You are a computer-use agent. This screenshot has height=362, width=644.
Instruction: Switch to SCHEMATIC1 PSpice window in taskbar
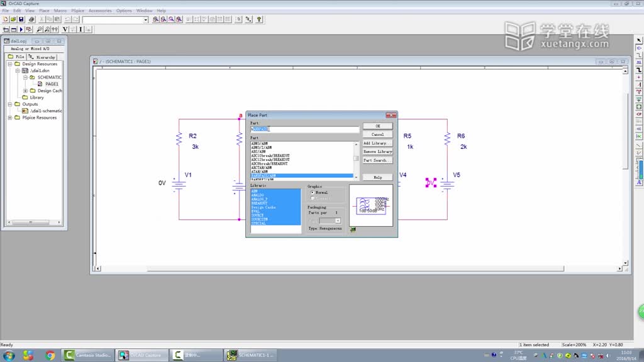(x=250, y=355)
